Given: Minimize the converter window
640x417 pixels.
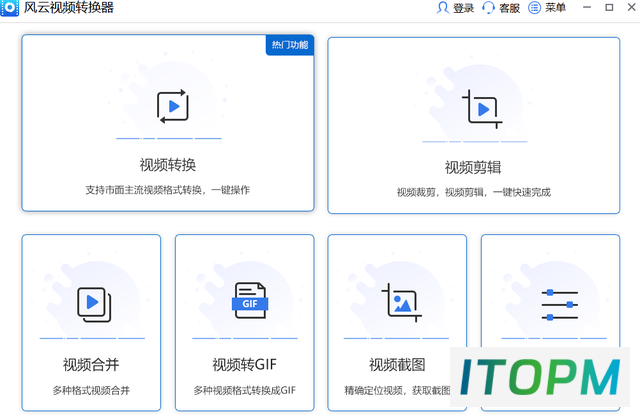Looking at the screenshot, I should [x=587, y=7].
